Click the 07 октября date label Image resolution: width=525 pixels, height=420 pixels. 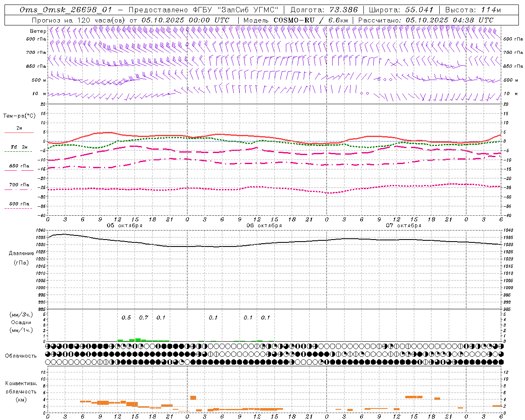[404, 226]
